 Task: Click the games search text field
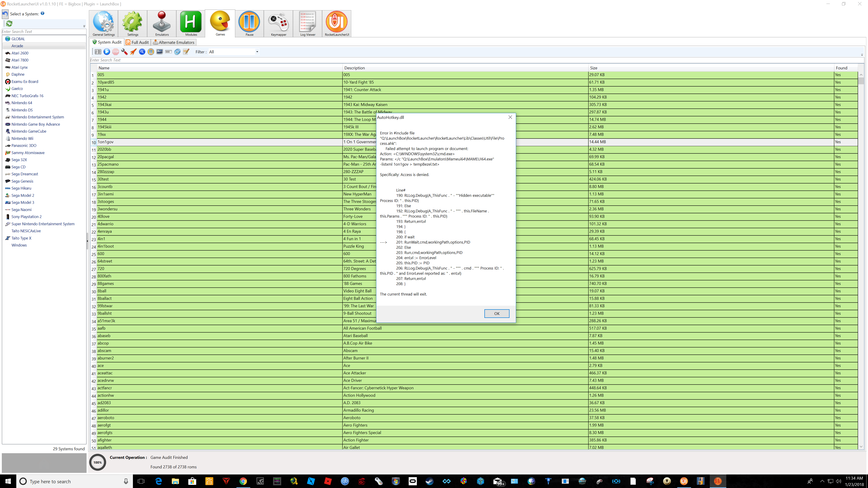[477, 60]
